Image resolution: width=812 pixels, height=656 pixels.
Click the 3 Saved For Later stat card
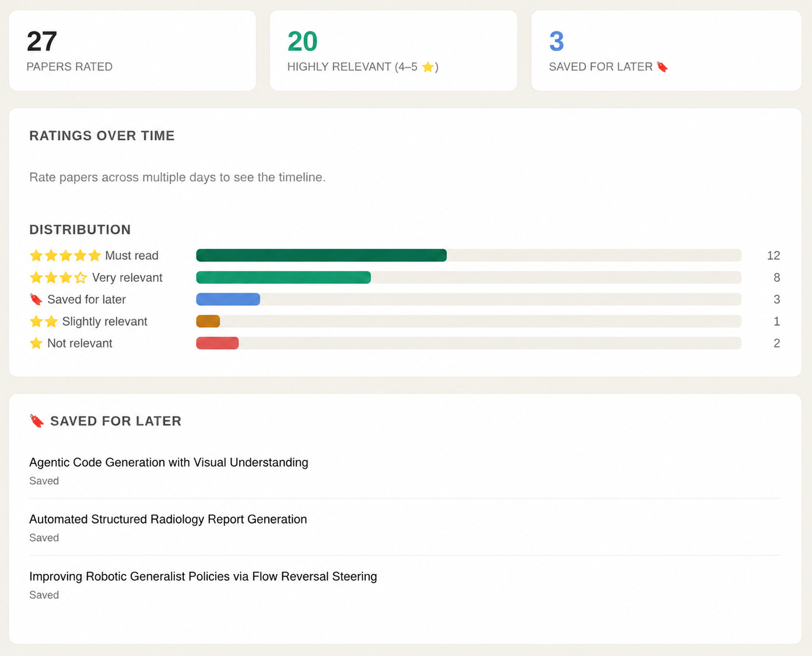(667, 51)
